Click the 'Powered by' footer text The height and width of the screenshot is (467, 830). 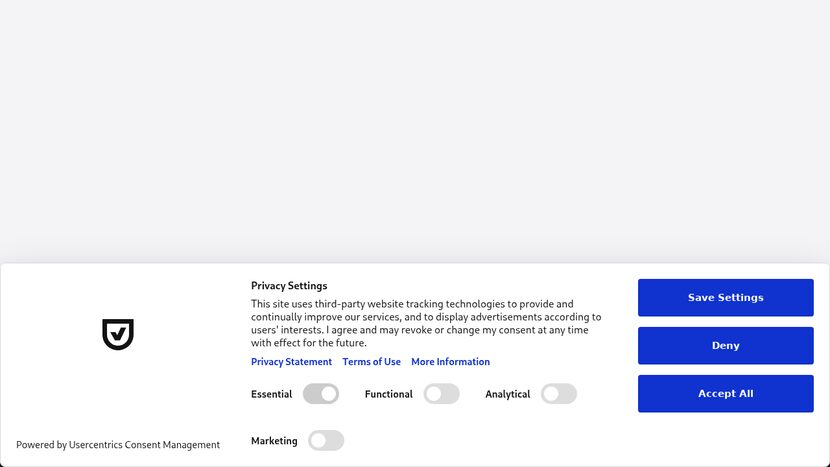click(41, 445)
